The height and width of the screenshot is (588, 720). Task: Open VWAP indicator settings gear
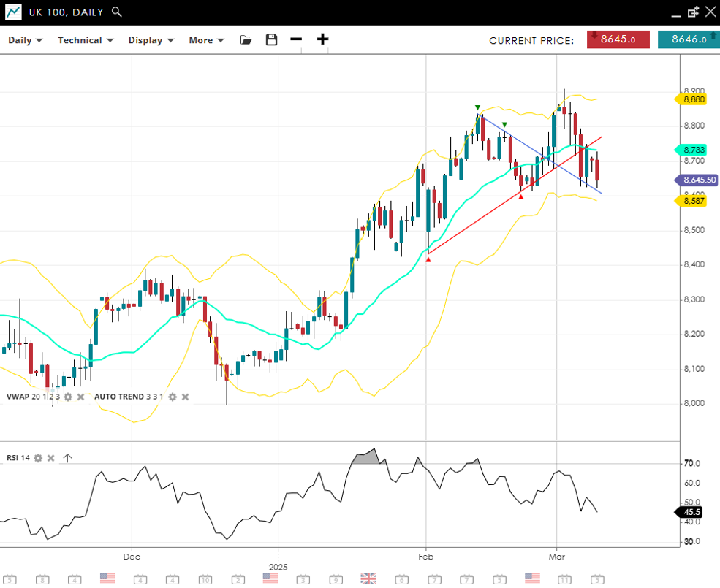68,397
